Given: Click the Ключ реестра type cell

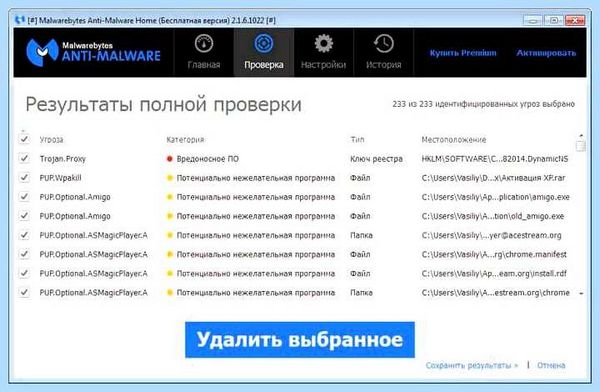Looking at the screenshot, I should [x=377, y=159].
